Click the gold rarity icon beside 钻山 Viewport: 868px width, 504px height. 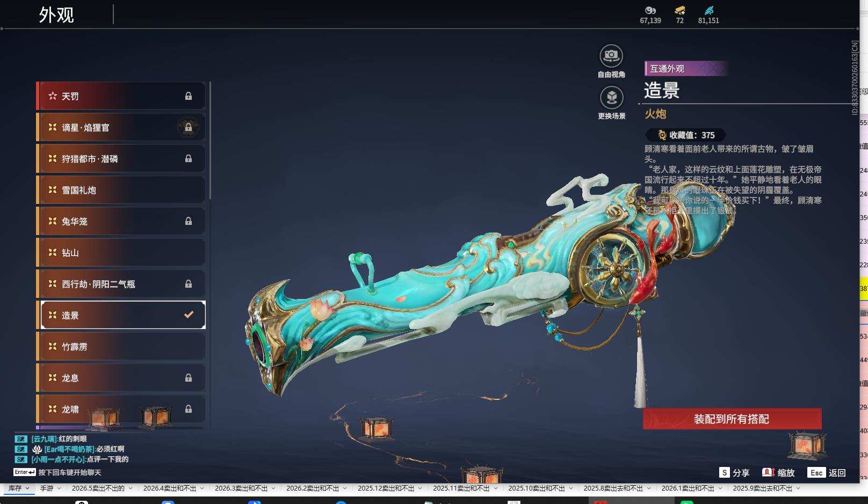[x=53, y=252]
